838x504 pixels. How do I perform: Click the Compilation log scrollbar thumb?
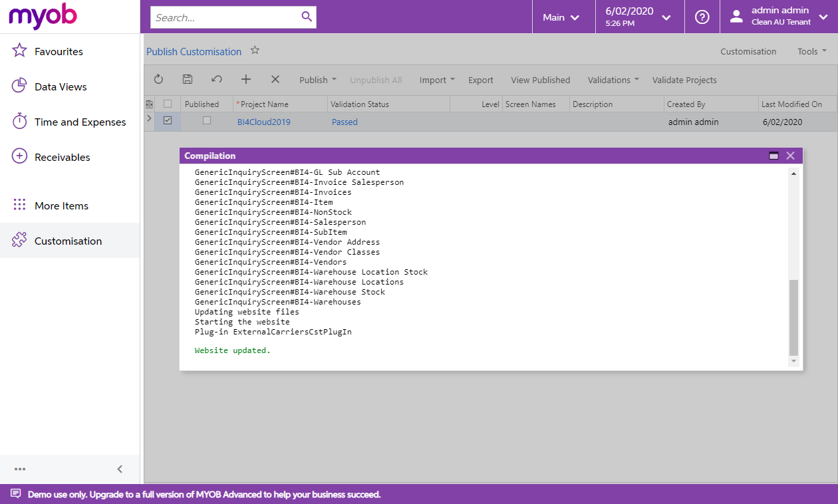coord(793,317)
